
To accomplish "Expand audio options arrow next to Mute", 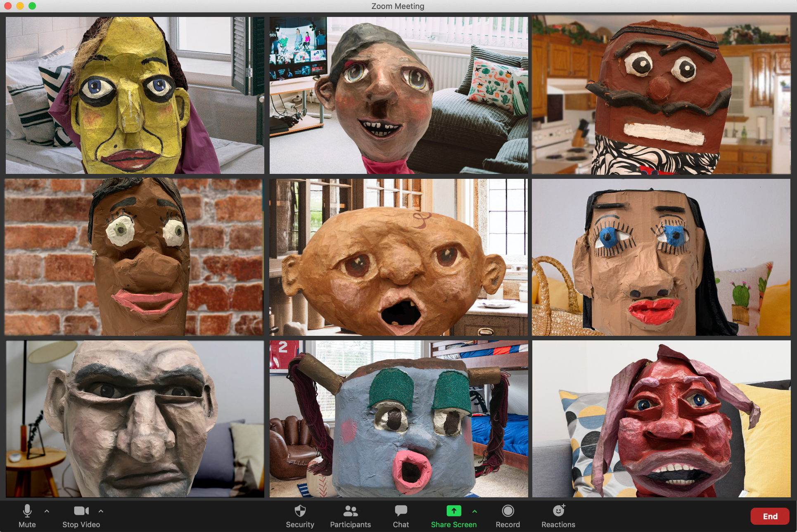I will (x=47, y=511).
